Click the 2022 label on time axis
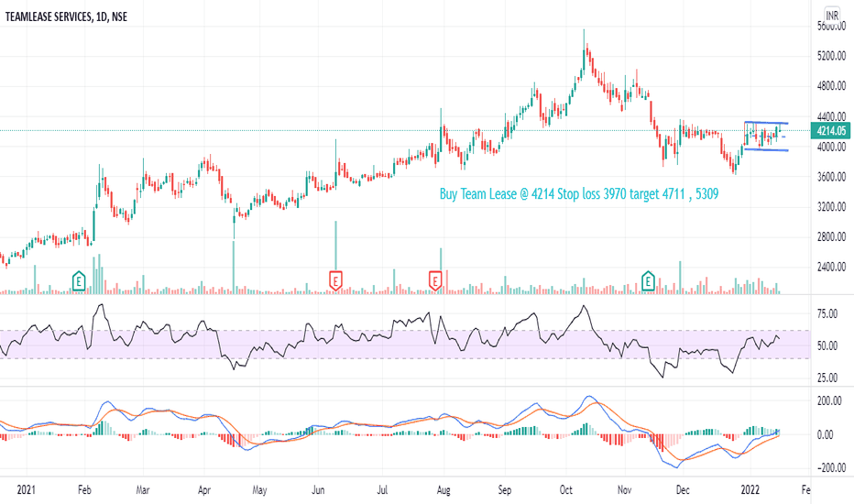 tap(750, 490)
